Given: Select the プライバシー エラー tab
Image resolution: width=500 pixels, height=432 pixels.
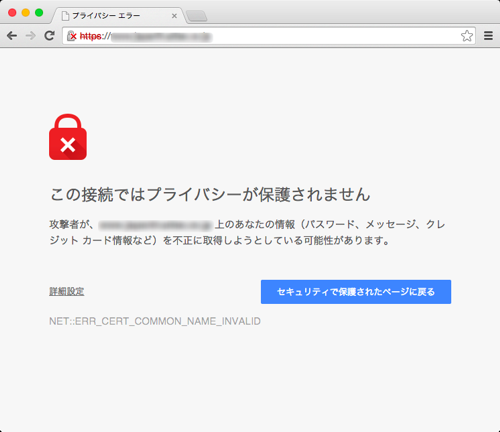Looking at the screenshot, I should click(x=118, y=16).
